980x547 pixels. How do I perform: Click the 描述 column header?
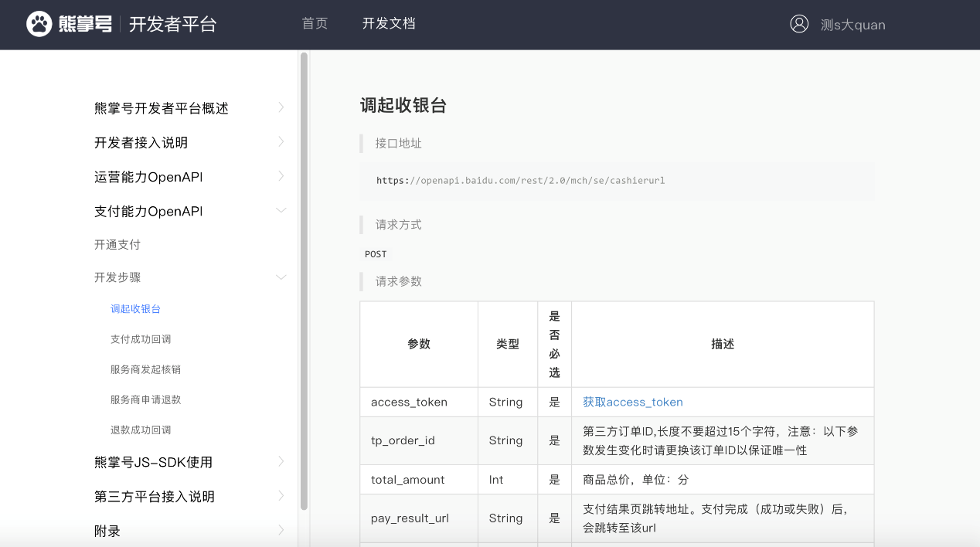(x=723, y=345)
